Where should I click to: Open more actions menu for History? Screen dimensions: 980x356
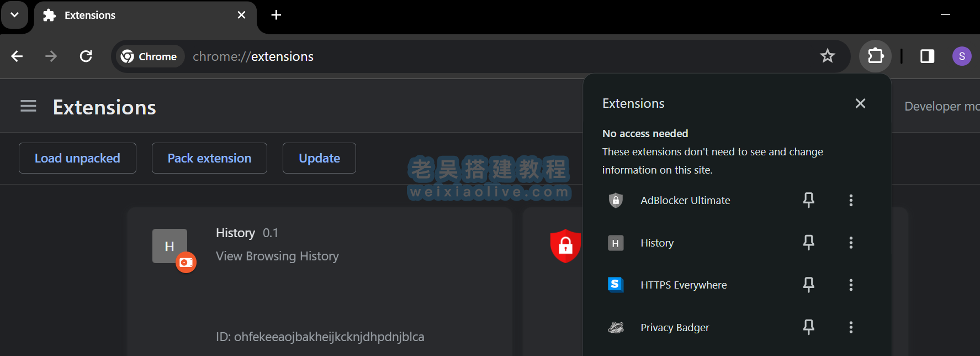(x=851, y=243)
